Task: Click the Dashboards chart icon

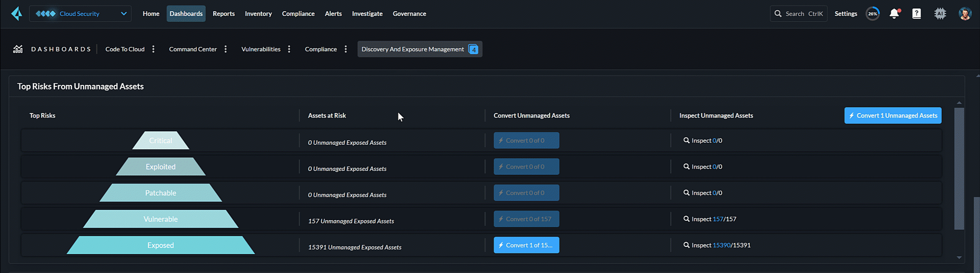Action: (x=18, y=49)
